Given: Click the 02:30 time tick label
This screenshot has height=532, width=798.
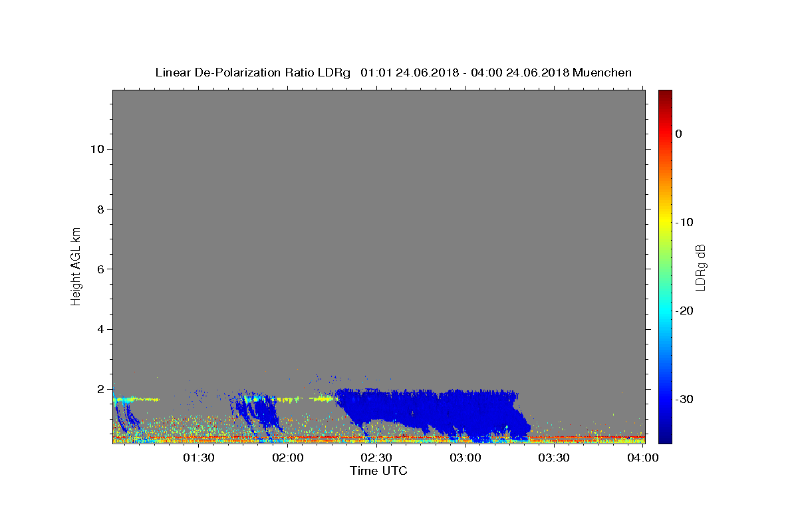Looking at the screenshot, I should [376, 458].
